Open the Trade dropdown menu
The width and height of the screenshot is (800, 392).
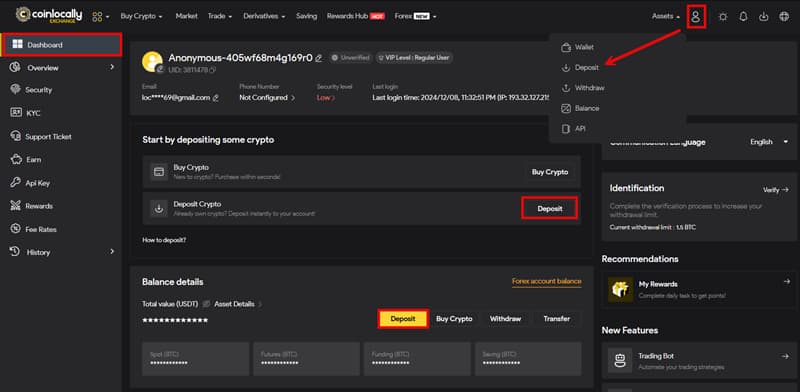point(220,16)
